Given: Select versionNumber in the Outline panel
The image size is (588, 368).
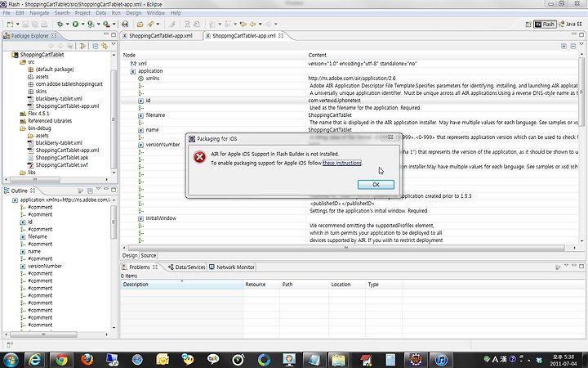Looking at the screenshot, I should pos(45,266).
